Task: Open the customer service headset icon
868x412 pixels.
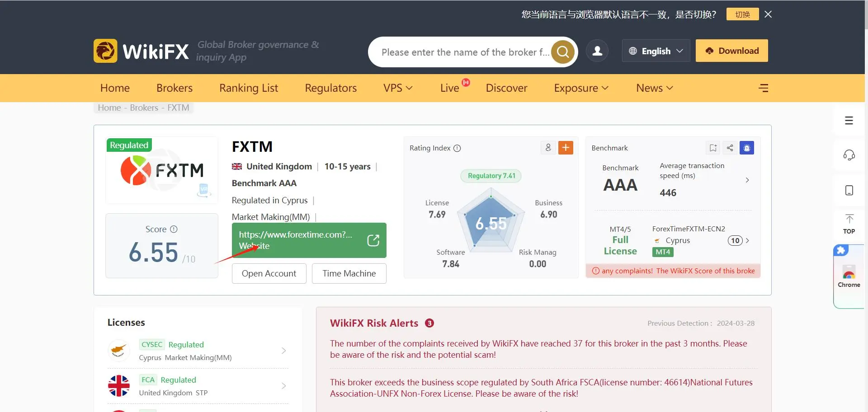Action: [x=849, y=155]
